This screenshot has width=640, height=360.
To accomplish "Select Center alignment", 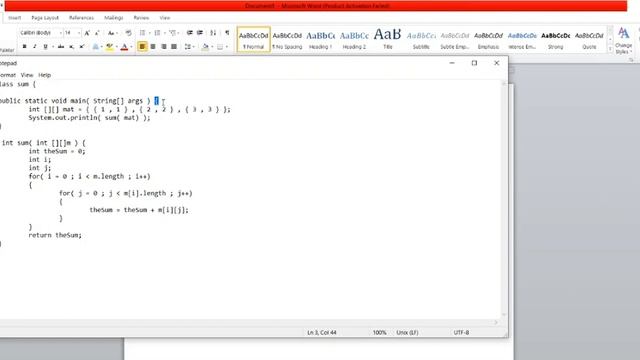I will (153, 47).
